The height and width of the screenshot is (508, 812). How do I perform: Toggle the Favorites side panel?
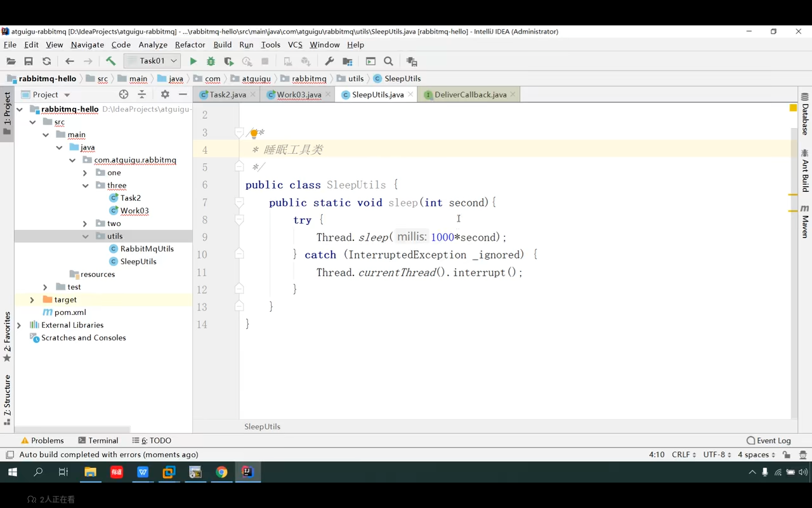[x=7, y=337]
